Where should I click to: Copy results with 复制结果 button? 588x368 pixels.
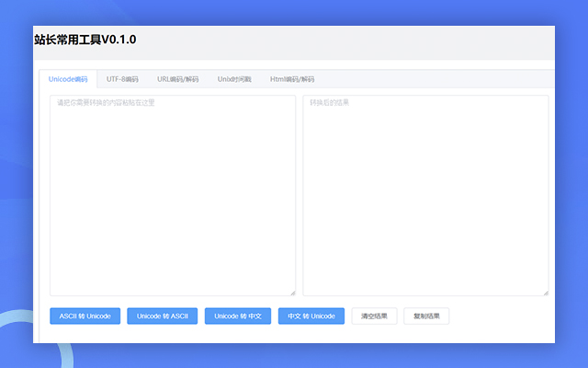[x=426, y=316]
